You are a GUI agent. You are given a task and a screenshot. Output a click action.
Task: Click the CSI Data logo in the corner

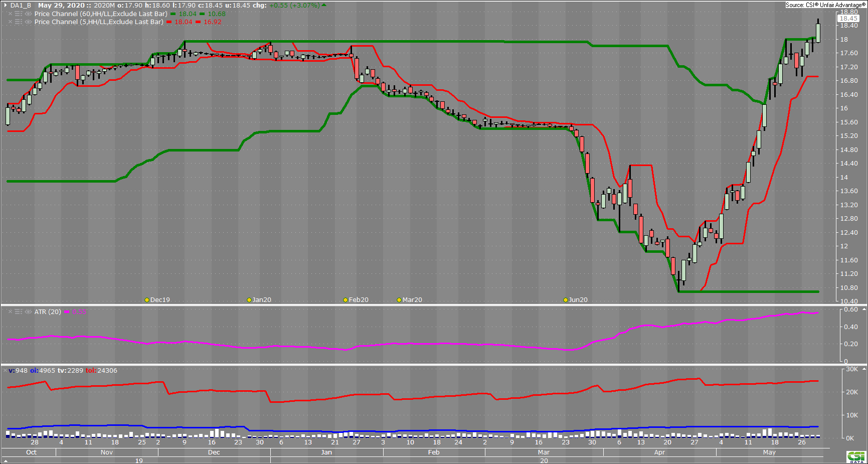[x=856, y=457]
